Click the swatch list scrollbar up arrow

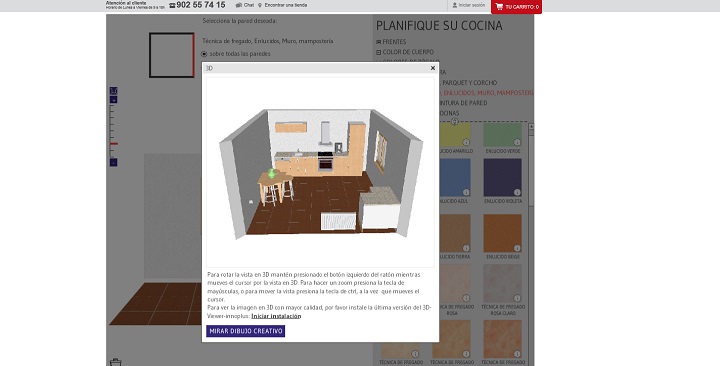pyautogui.click(x=531, y=126)
